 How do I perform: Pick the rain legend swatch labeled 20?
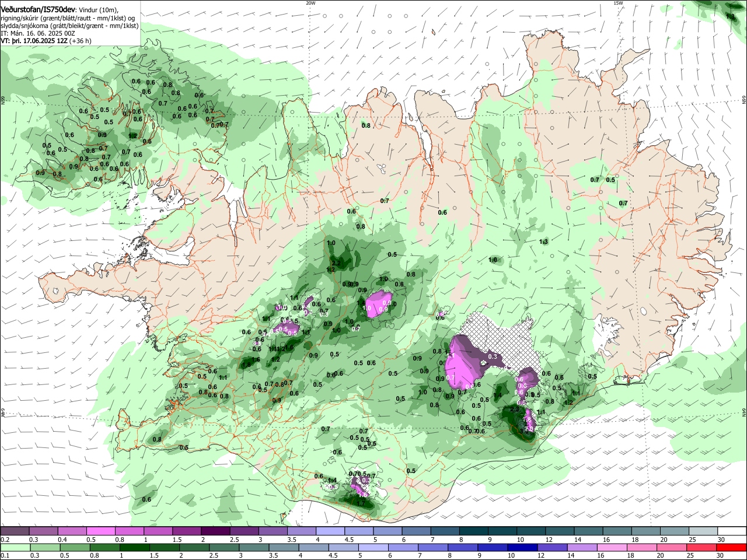point(672,547)
